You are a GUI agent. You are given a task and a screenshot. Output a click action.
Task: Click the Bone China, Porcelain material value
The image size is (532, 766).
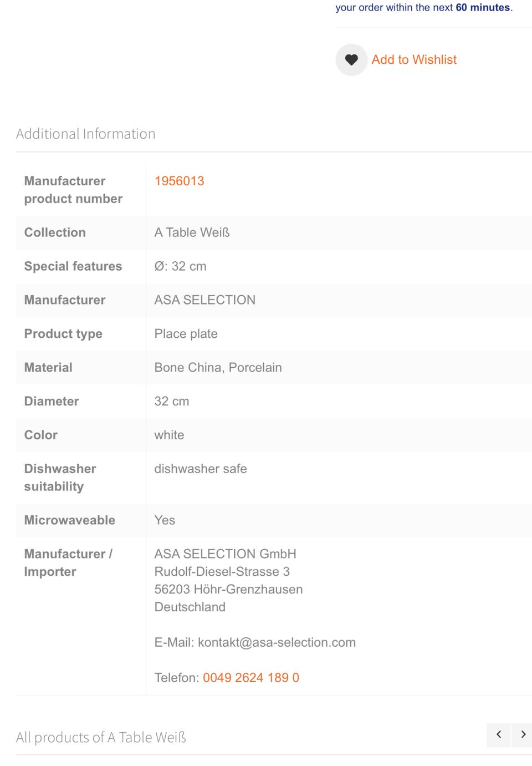(x=218, y=368)
